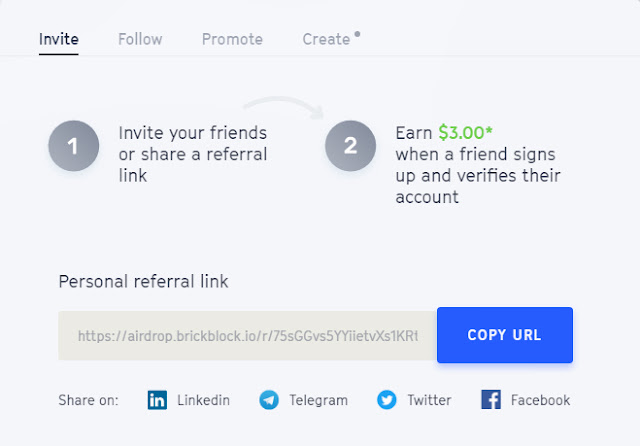Click the Telegram paper plane icon

(x=269, y=400)
